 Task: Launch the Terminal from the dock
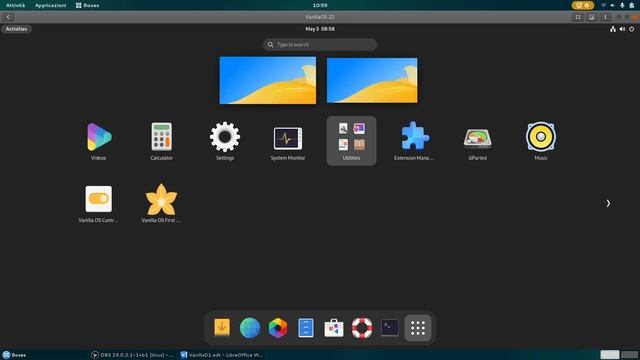390,328
